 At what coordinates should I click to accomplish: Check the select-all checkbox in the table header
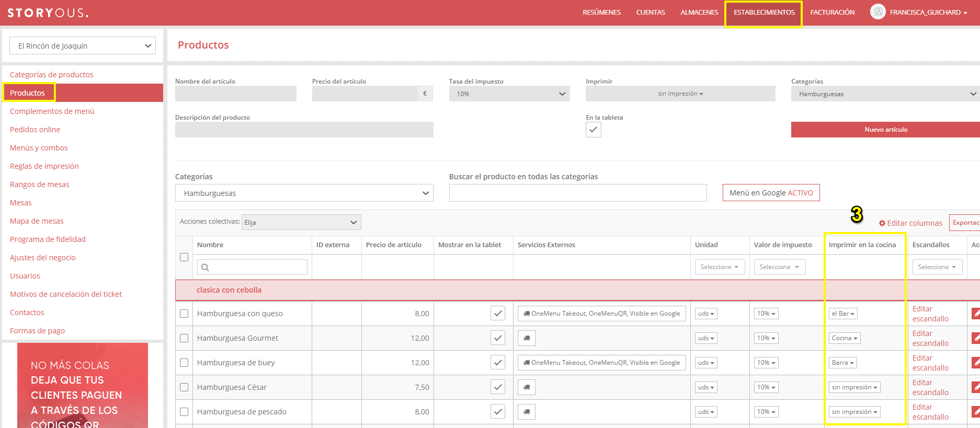tap(184, 257)
